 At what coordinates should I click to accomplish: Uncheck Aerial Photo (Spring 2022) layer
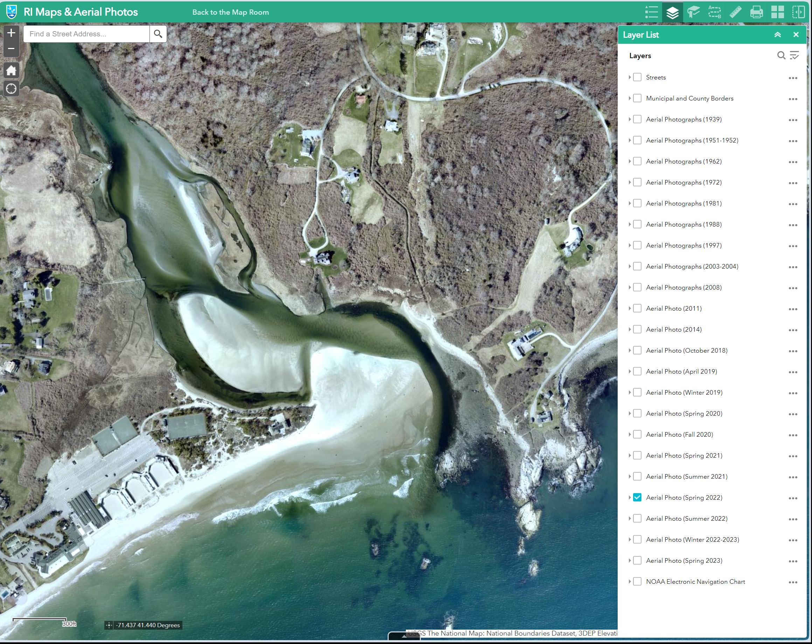coord(637,497)
